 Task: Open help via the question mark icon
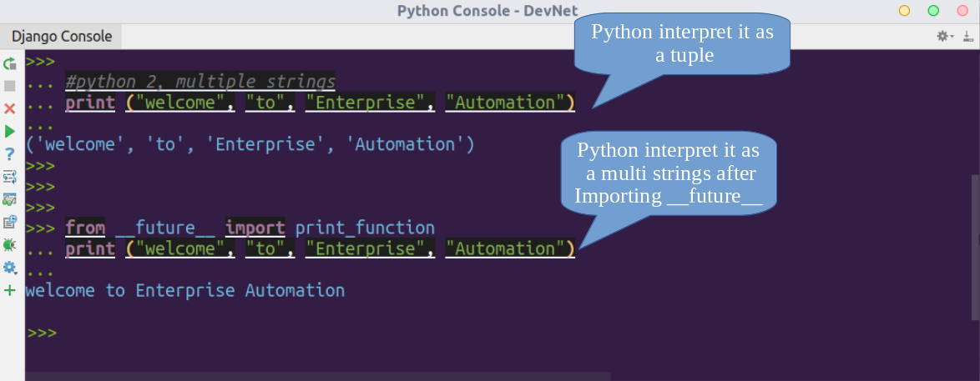pos(9,154)
